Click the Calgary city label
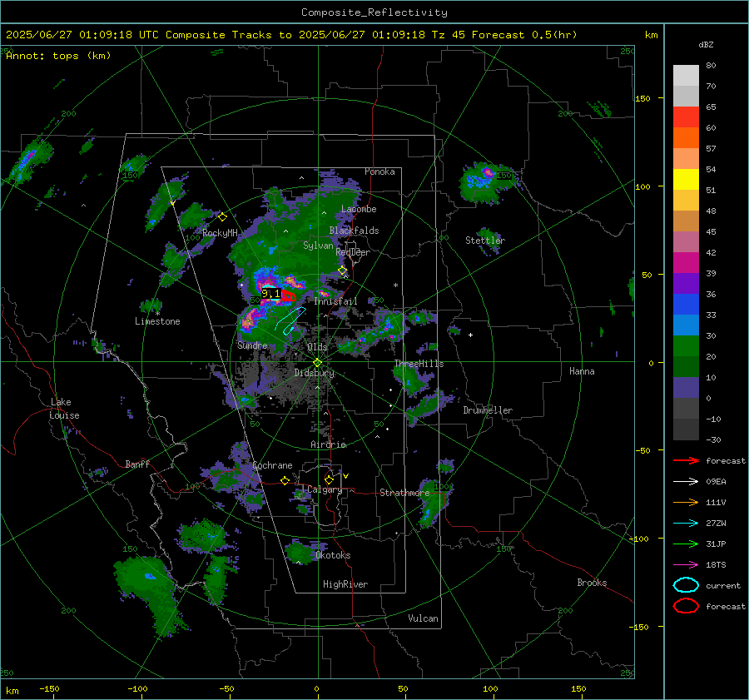The image size is (749, 700). [x=325, y=489]
